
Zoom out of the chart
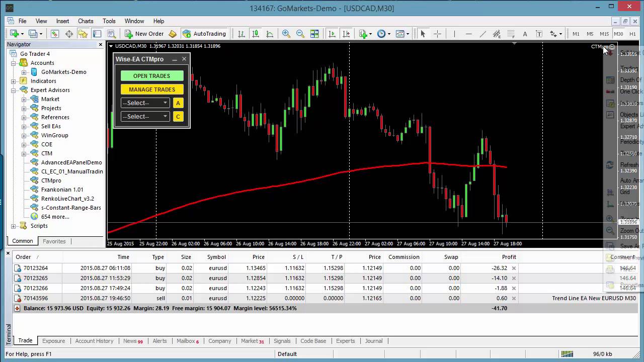pos(300,34)
